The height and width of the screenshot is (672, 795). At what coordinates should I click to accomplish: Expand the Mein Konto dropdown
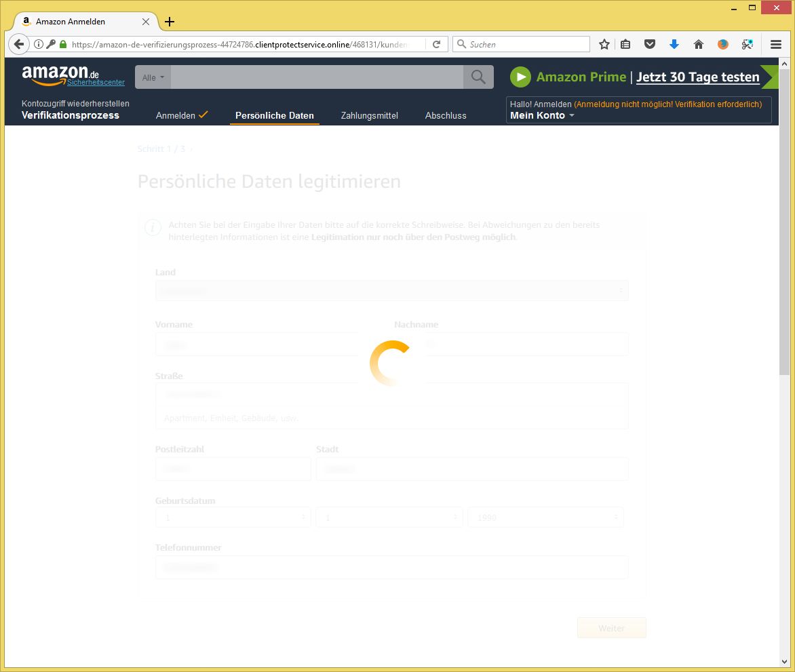click(x=542, y=115)
